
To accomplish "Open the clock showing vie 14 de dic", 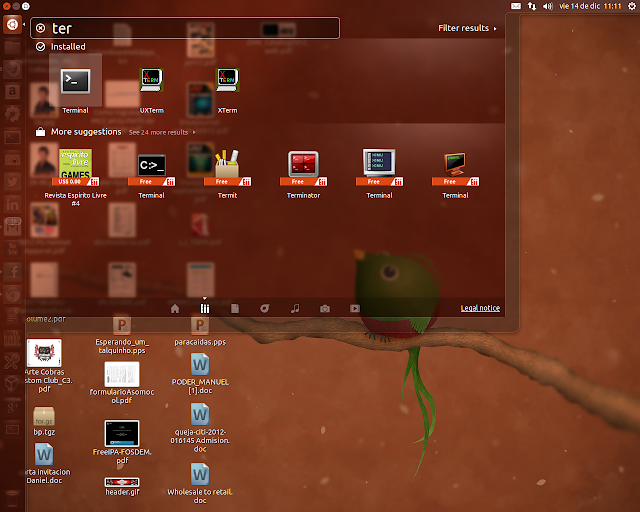I will 590,6.
